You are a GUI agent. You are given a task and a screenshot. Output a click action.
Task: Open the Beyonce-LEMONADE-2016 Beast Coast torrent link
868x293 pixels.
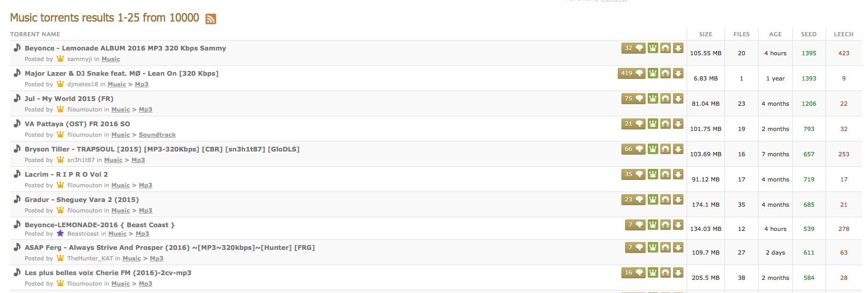[99, 225]
